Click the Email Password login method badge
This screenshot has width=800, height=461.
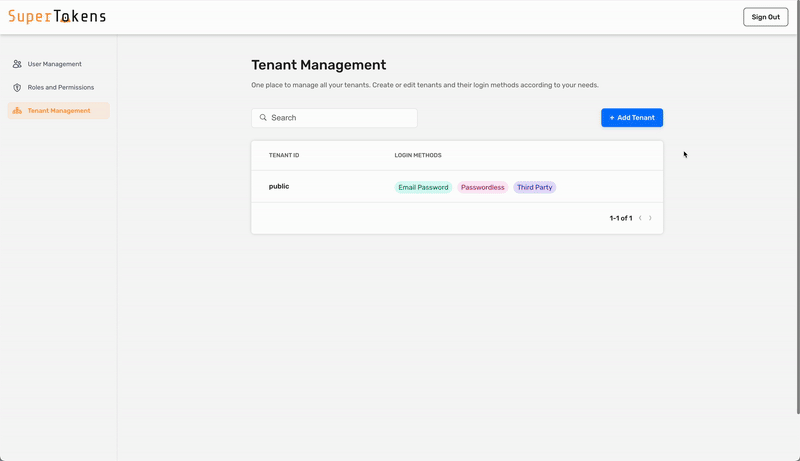coord(423,187)
